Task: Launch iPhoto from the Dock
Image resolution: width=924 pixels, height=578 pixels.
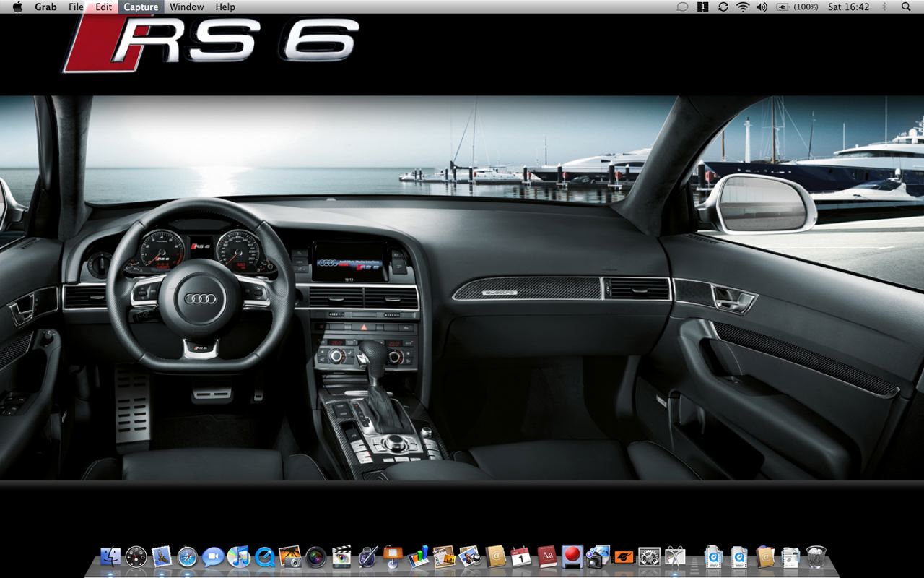Action: (289, 556)
